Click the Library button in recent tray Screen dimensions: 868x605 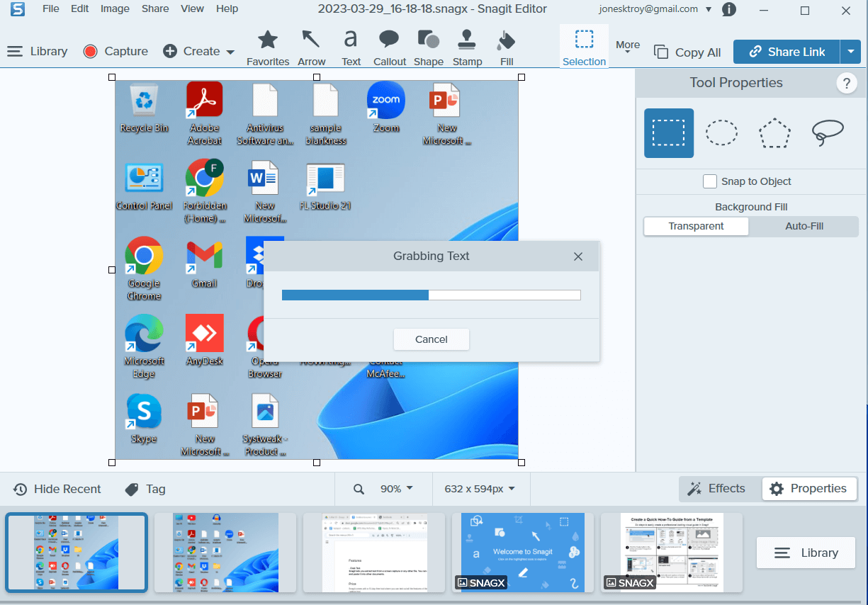[806, 553]
